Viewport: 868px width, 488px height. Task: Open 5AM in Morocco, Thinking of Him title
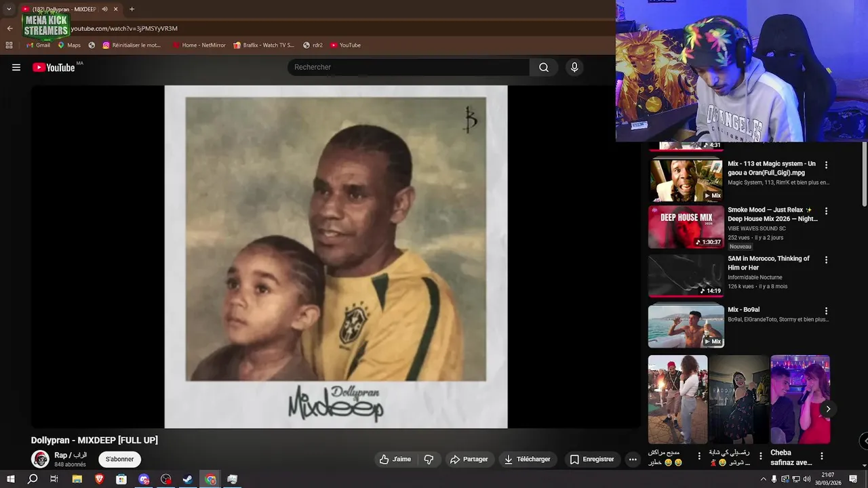[x=768, y=263]
